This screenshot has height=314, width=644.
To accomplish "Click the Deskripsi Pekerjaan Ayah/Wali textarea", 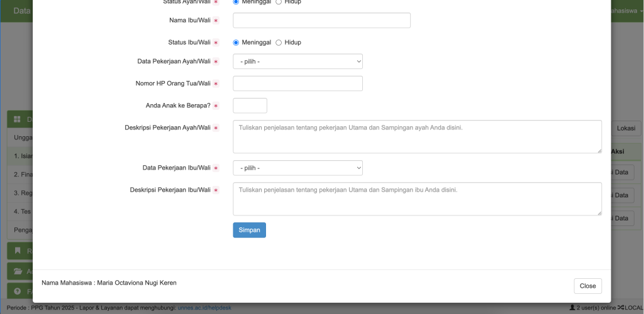I will 417,136.
